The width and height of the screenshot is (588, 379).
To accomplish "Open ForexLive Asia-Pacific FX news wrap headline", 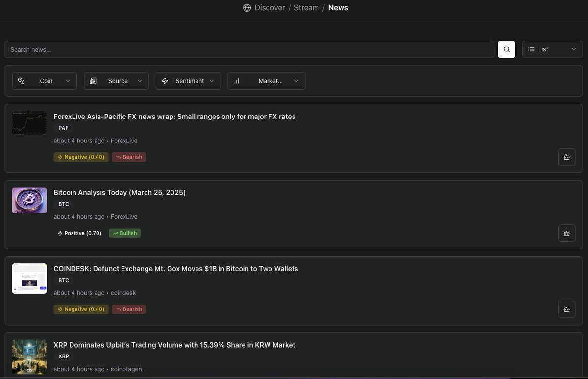I will point(174,117).
